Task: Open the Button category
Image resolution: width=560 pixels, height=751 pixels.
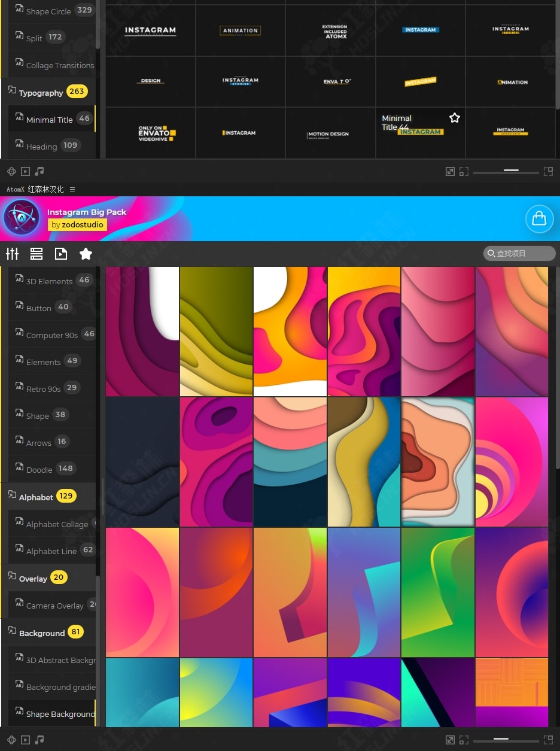Action: coord(52,308)
